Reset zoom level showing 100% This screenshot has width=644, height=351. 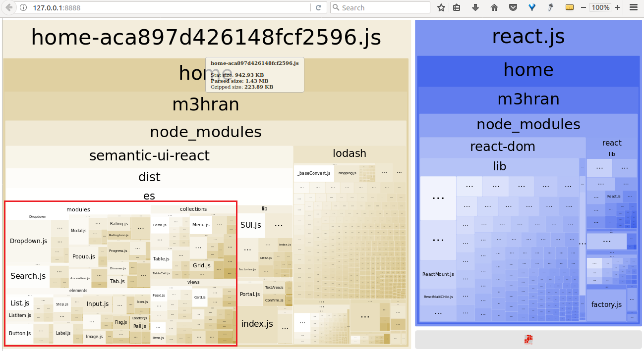click(x=600, y=7)
